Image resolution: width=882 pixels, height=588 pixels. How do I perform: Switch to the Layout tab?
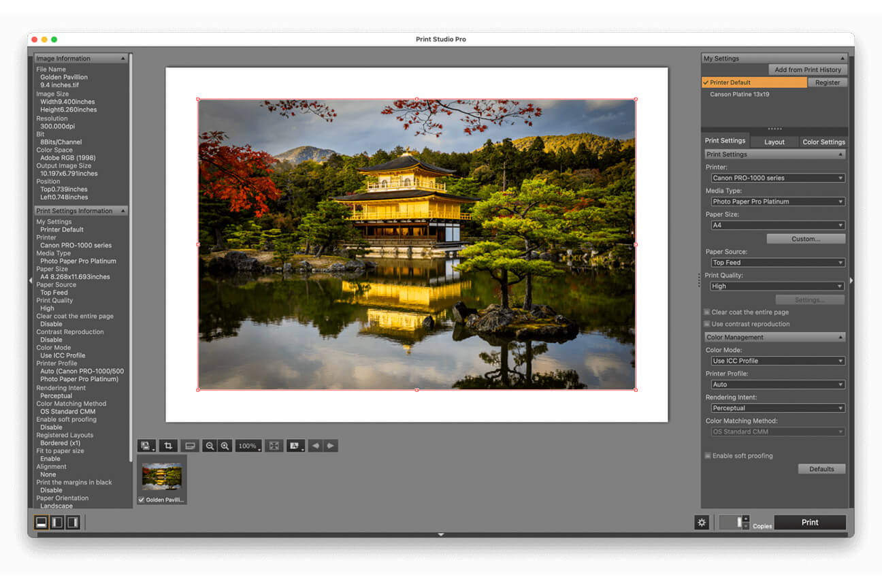pos(774,142)
